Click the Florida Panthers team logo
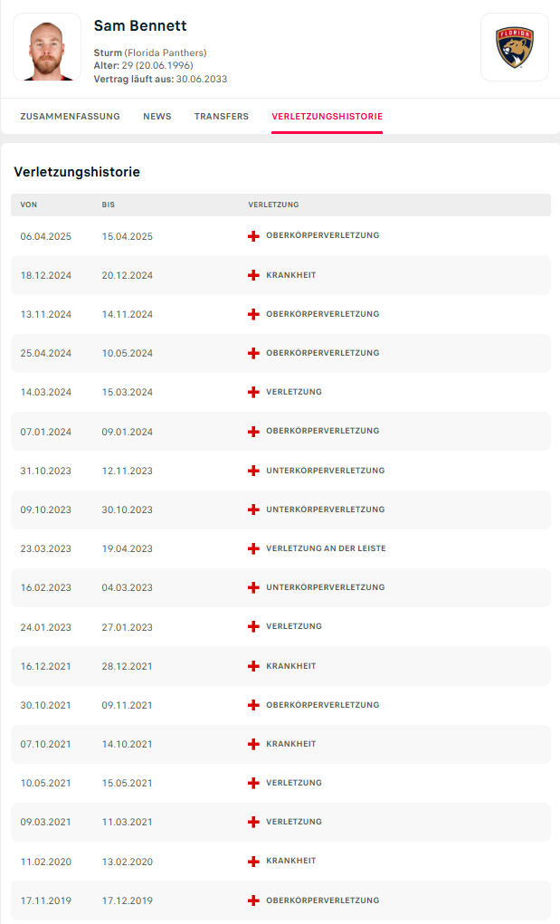Image resolution: width=560 pixels, height=924 pixels. pyautogui.click(x=515, y=47)
